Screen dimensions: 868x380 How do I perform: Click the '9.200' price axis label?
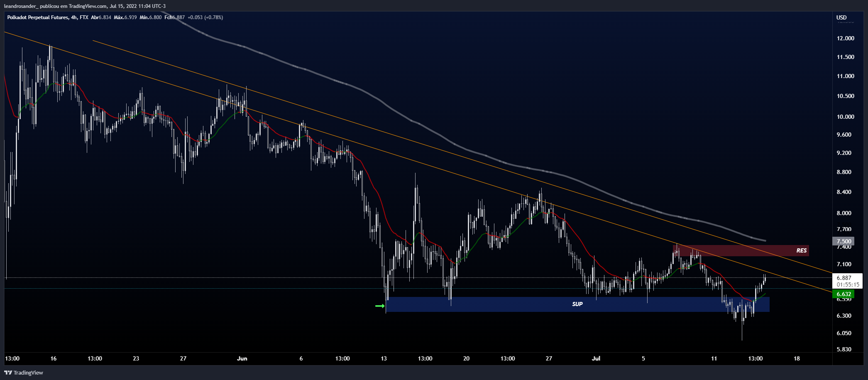pyautogui.click(x=844, y=153)
